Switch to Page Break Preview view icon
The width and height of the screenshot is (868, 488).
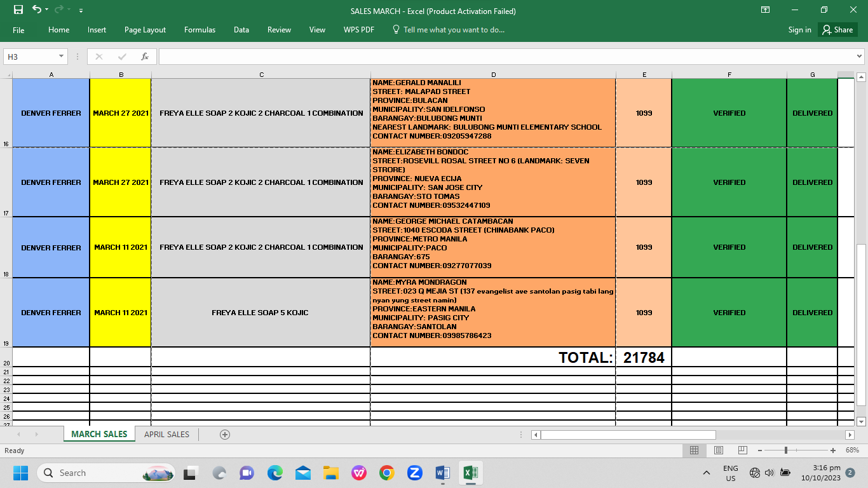coord(742,450)
